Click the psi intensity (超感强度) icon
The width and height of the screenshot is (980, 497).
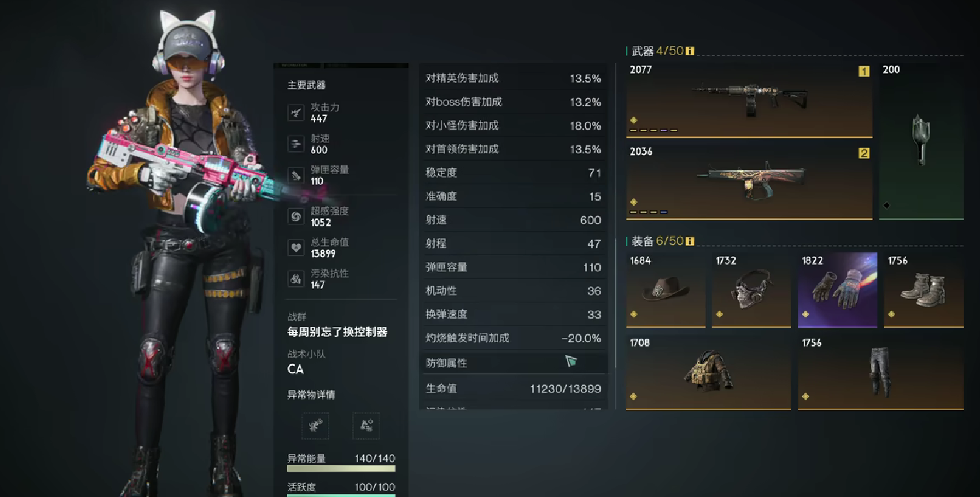[296, 217]
